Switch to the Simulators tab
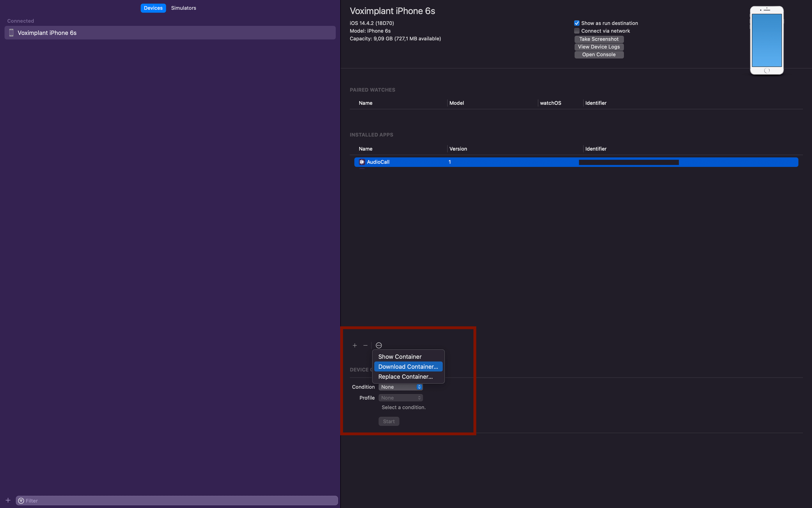The width and height of the screenshot is (812, 508). click(x=184, y=8)
